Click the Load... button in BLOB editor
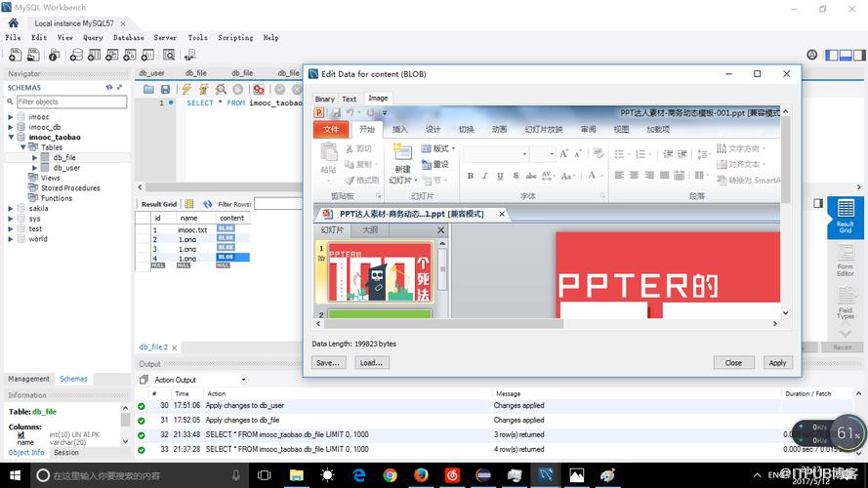Screen dimensions: 868x488 pyautogui.click(x=371, y=363)
